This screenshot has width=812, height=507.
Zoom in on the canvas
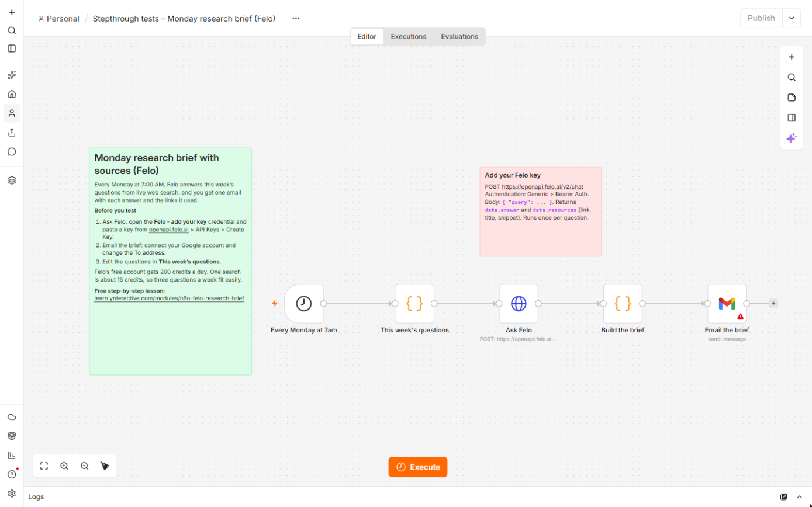pyautogui.click(x=64, y=466)
